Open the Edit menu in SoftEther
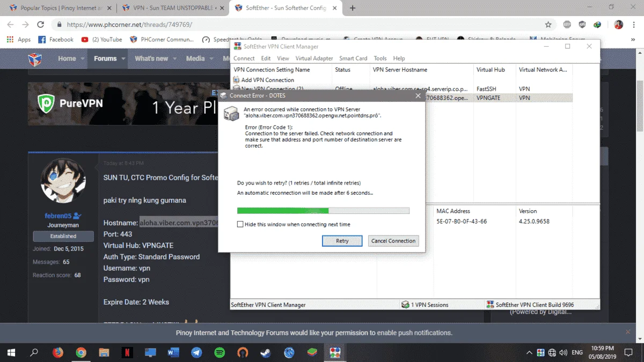The image size is (644, 362). (x=266, y=58)
